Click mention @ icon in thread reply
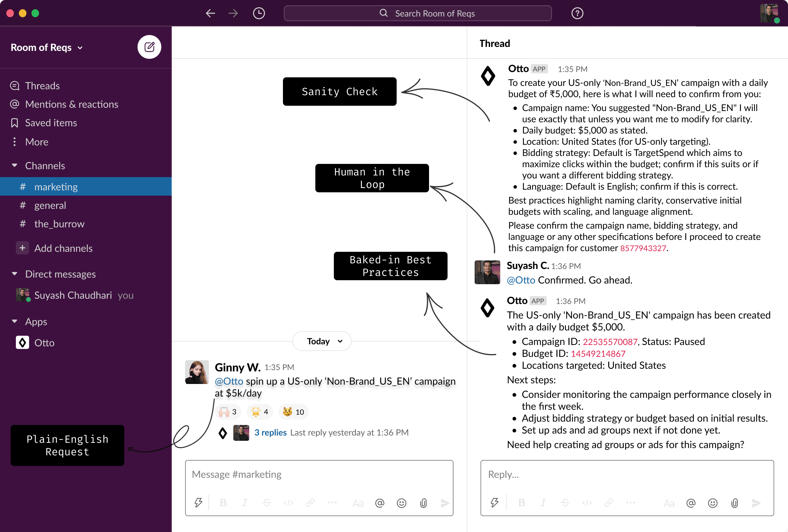The image size is (788, 532). pyautogui.click(x=691, y=503)
